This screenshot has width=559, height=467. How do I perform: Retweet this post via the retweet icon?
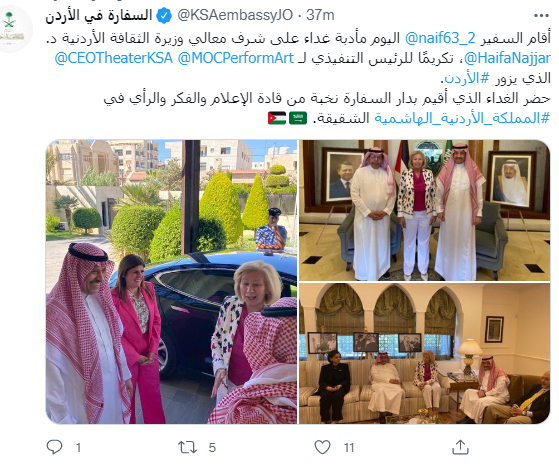pos(187,447)
